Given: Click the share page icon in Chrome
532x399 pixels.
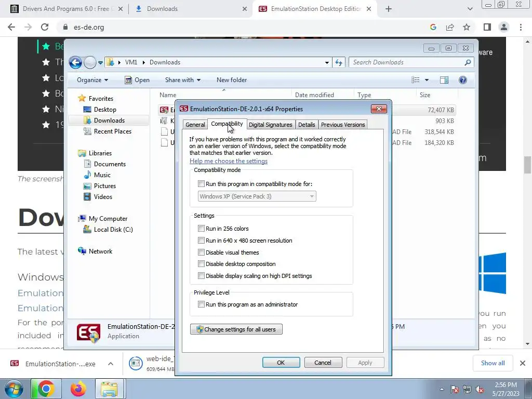Looking at the screenshot, I should click(450, 27).
